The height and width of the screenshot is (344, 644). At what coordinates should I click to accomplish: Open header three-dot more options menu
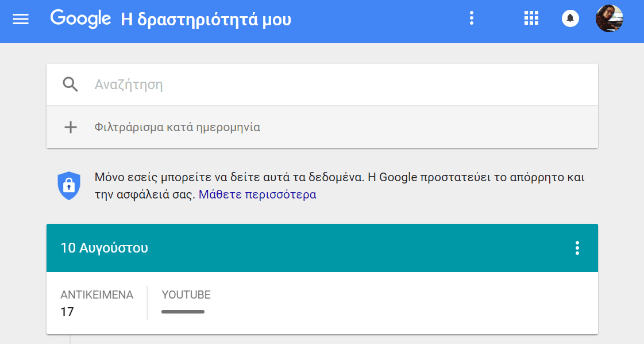(472, 18)
